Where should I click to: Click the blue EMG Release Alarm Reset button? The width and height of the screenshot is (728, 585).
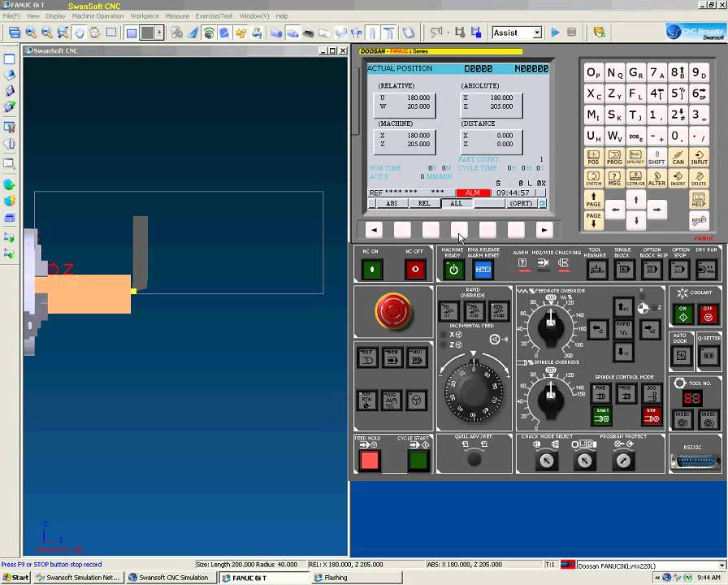[483, 270]
